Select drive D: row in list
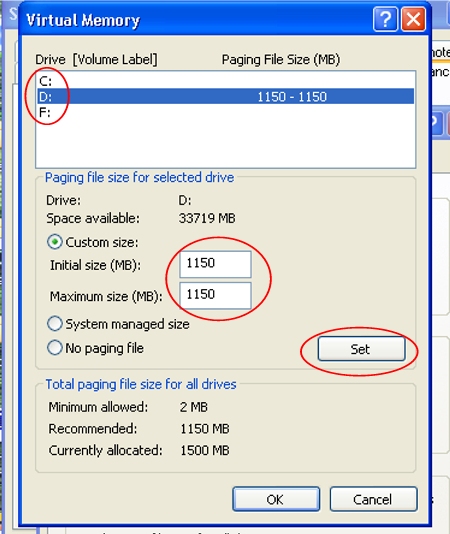 pyautogui.click(x=226, y=96)
